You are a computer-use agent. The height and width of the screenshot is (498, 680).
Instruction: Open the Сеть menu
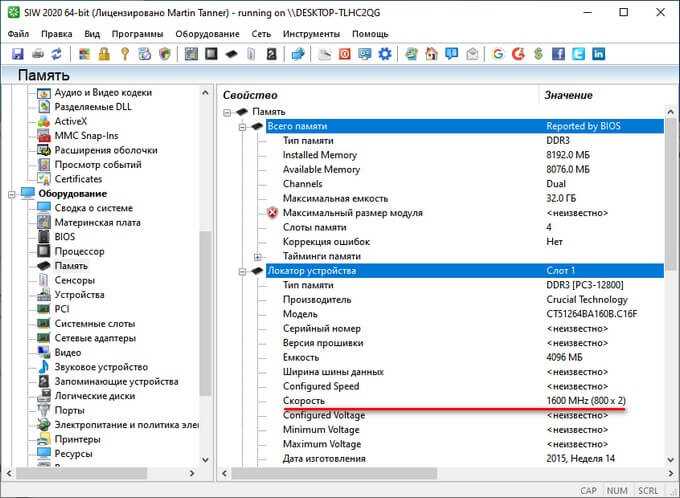click(x=261, y=34)
